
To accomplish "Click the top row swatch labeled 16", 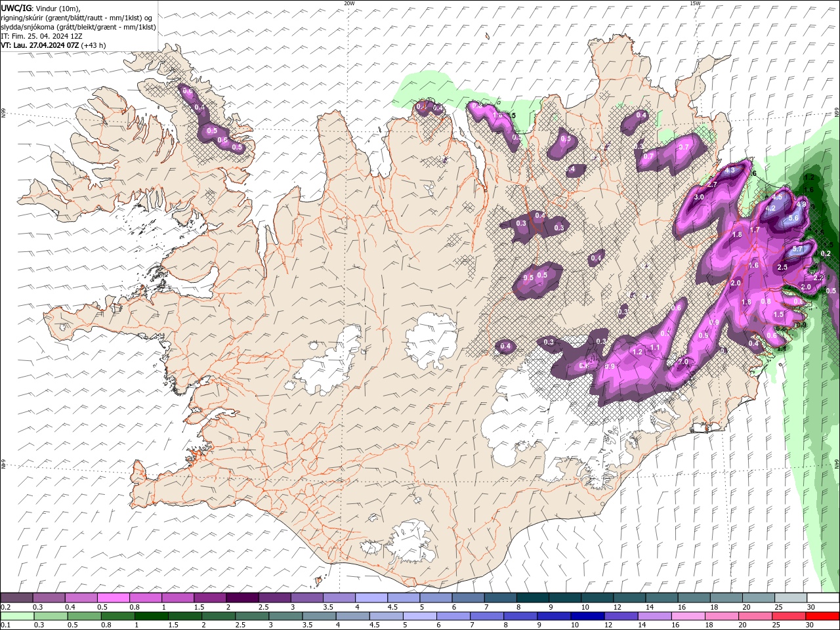I will tap(694, 598).
